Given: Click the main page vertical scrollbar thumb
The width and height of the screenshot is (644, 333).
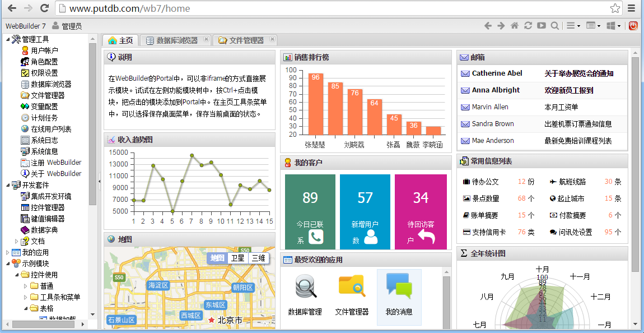Looking at the screenshot, I should pyautogui.click(x=635, y=164).
